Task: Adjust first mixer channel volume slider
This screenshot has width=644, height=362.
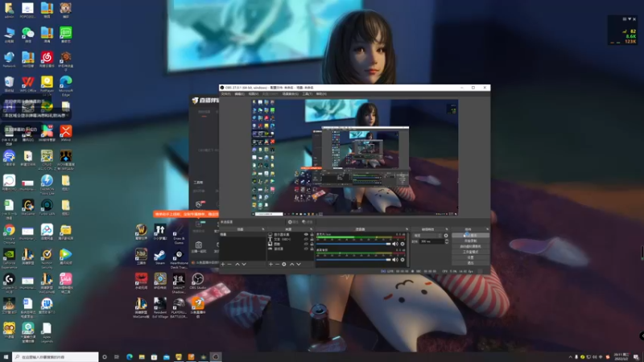Action: (353, 244)
